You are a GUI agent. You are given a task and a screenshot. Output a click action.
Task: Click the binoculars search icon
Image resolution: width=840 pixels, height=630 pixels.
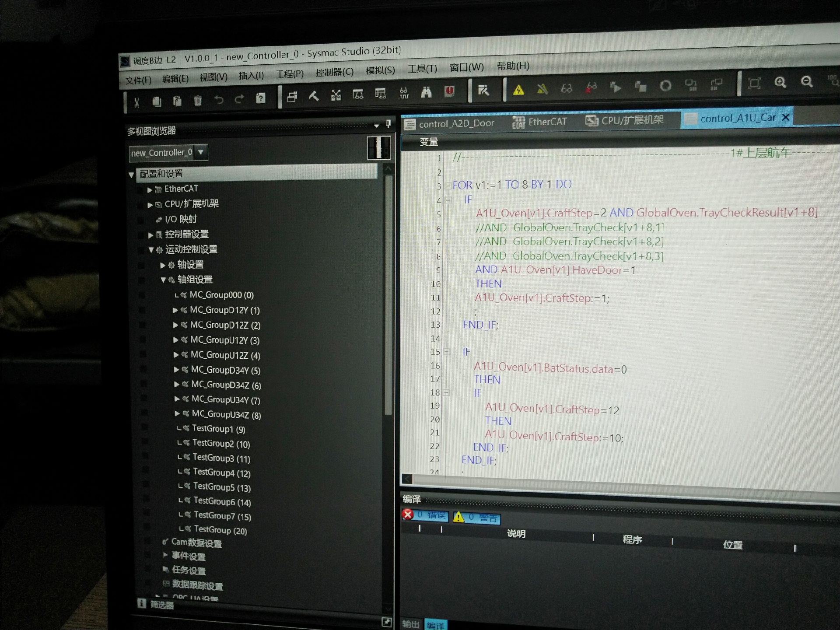426,92
